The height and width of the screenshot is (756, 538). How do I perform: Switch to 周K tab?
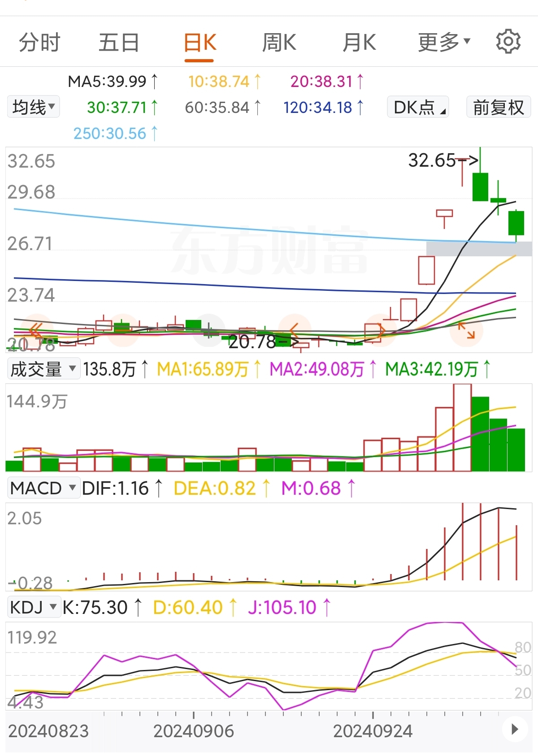point(279,43)
